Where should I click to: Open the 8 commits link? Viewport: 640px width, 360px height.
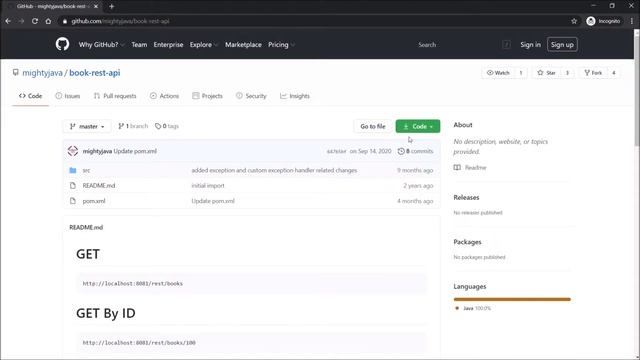pyautogui.click(x=416, y=151)
